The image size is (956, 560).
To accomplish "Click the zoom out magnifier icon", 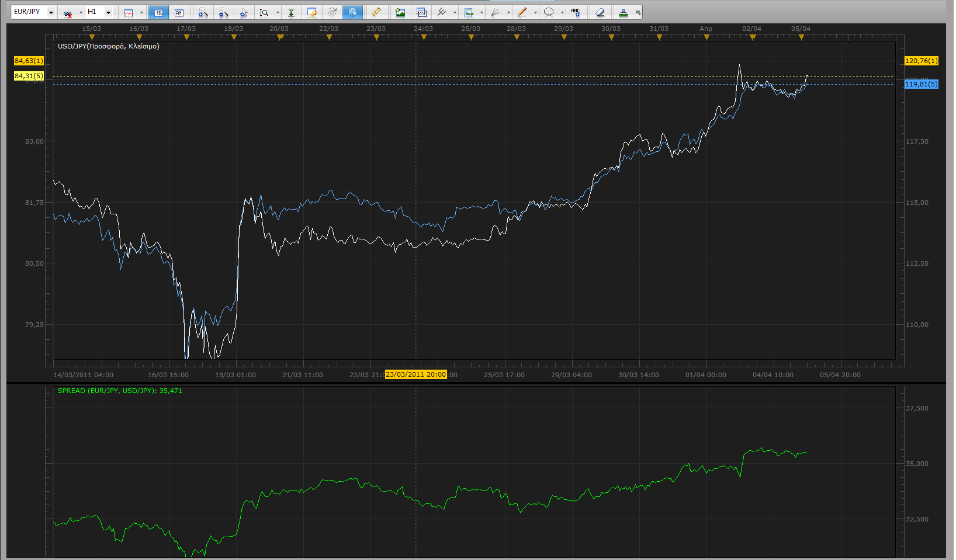I will (223, 12).
